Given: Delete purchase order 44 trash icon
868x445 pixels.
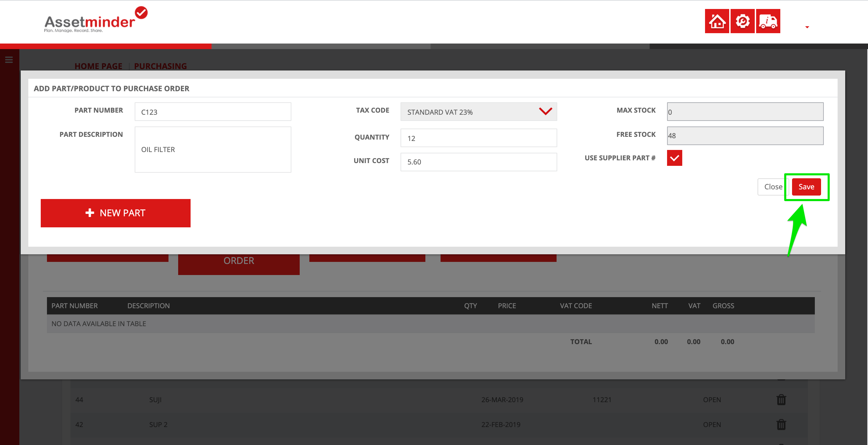Looking at the screenshot, I should (781, 400).
